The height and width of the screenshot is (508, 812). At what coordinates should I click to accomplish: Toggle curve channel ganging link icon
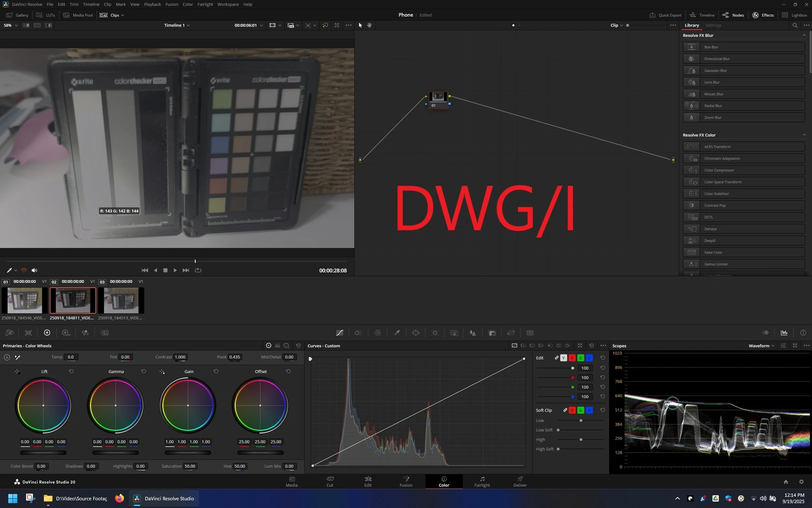(557, 358)
